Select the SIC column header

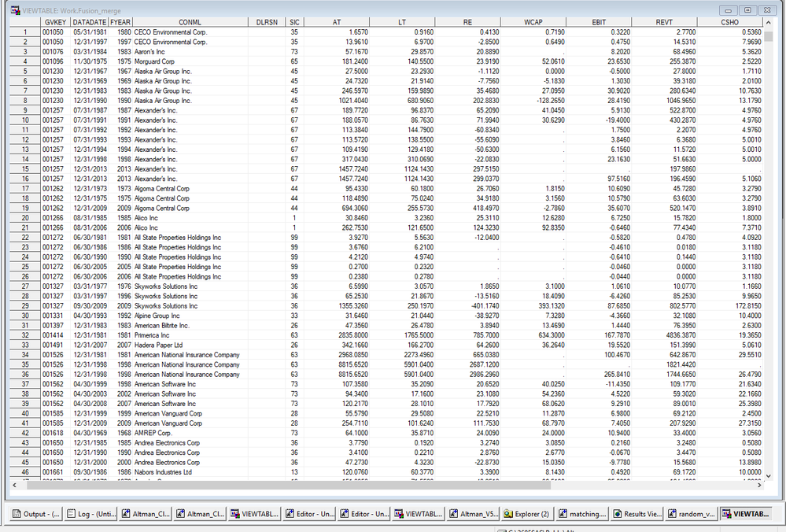(294, 22)
